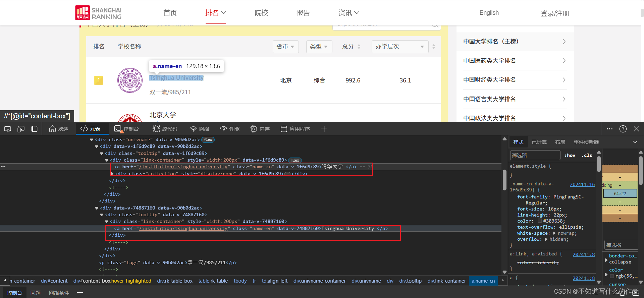The width and height of the screenshot is (644, 298).
Task: Open DevTools more options ellipsis menu
Action: [x=610, y=129]
